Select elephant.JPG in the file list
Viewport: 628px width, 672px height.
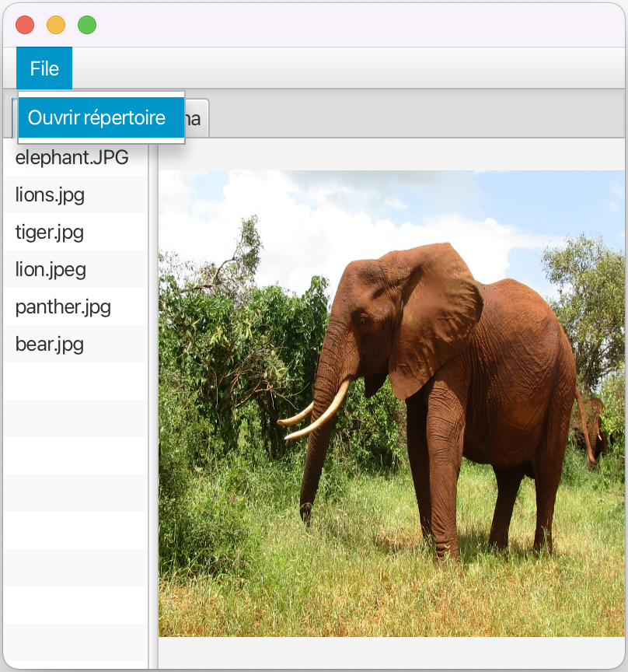(72, 158)
